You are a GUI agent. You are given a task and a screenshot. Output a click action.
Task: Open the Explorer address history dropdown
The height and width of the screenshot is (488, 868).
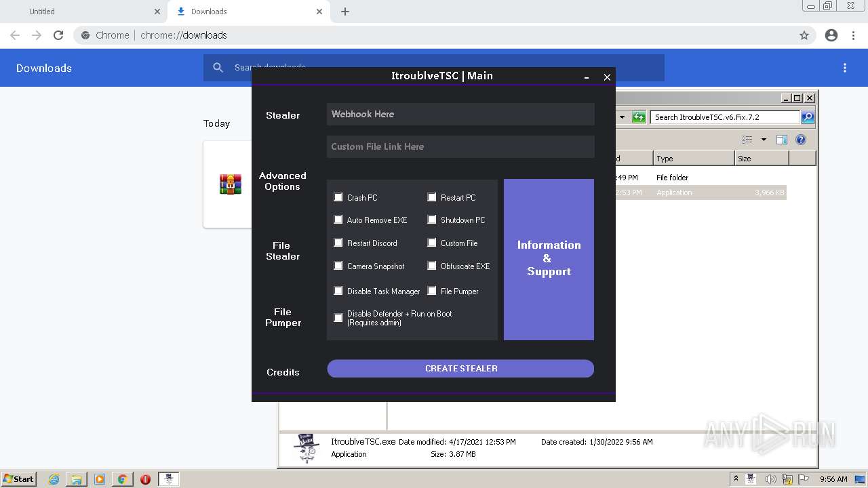coord(622,117)
